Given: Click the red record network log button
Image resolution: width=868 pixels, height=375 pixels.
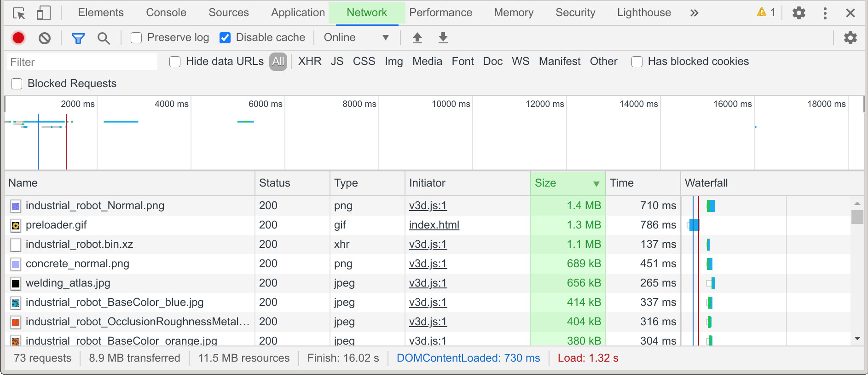Looking at the screenshot, I should (18, 38).
